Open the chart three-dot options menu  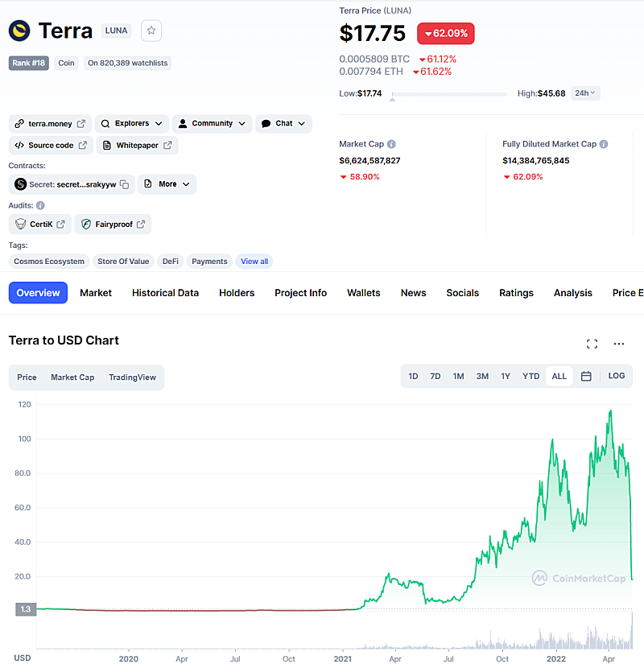coord(619,344)
